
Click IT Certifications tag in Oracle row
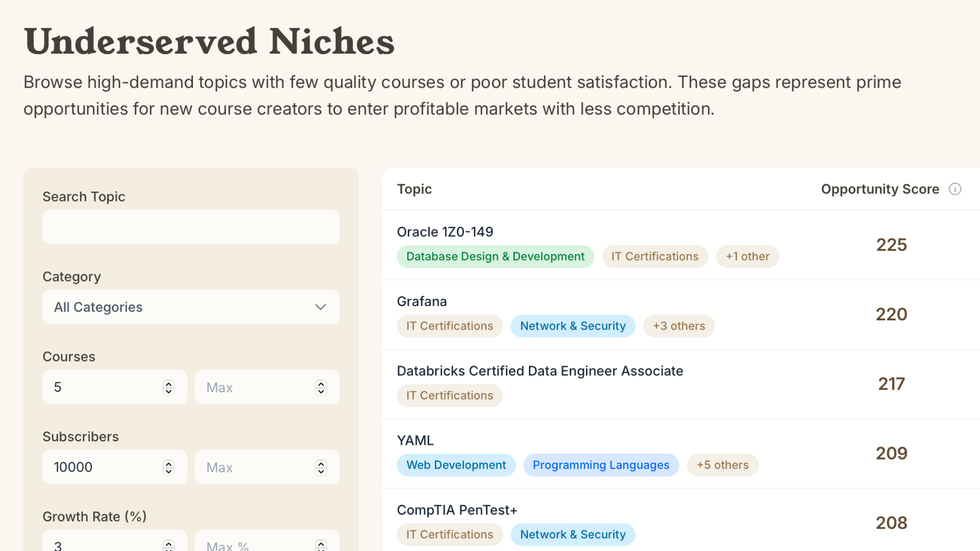655,257
